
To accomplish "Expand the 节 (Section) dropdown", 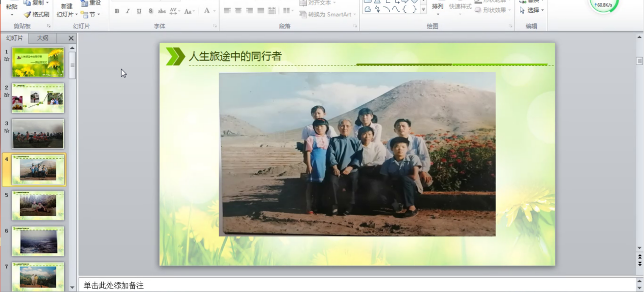I will point(91,15).
